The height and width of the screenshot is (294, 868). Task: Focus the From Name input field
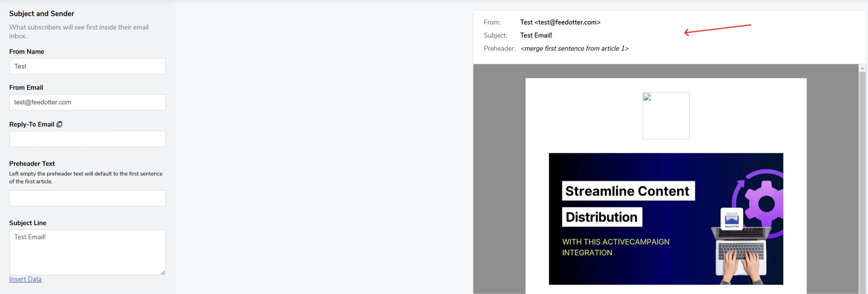(87, 66)
